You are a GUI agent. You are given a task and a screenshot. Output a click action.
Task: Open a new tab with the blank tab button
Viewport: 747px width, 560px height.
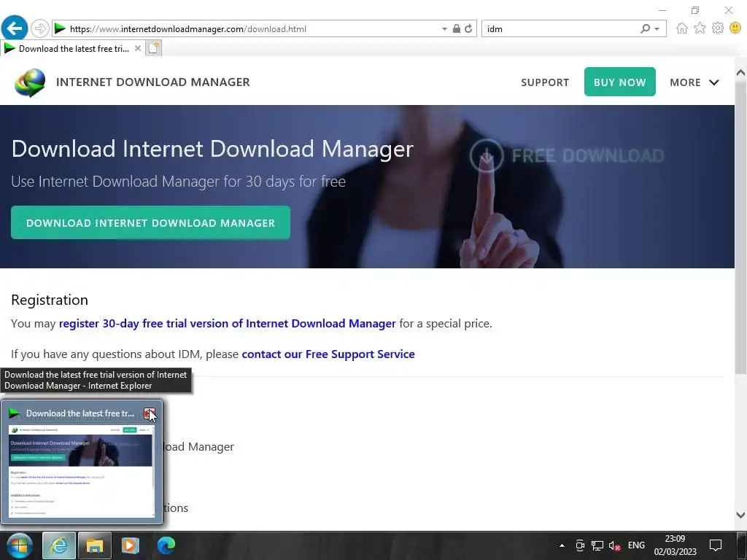click(153, 48)
